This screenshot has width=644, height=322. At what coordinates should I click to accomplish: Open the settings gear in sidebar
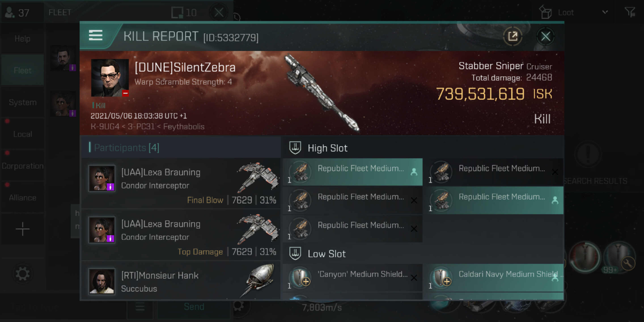tap(23, 274)
